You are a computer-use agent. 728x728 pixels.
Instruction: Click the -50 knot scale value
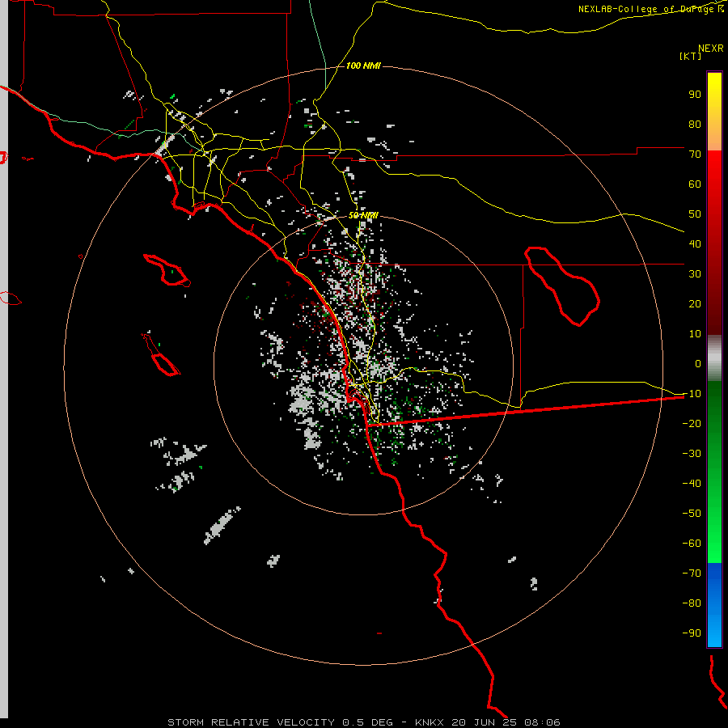[692, 514]
